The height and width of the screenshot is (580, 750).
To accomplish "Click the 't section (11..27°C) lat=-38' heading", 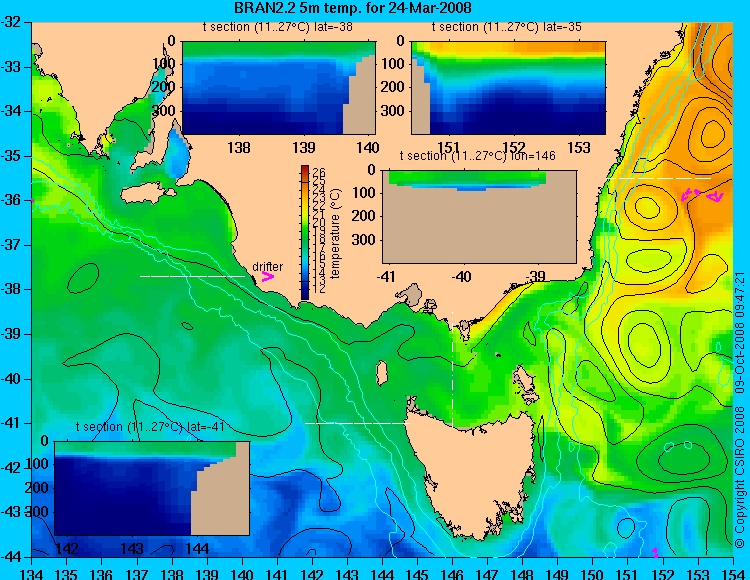I will click(x=277, y=27).
